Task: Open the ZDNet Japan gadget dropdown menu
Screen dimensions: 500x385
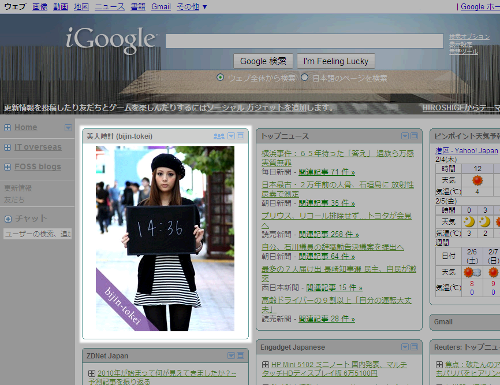Action: click(x=231, y=356)
